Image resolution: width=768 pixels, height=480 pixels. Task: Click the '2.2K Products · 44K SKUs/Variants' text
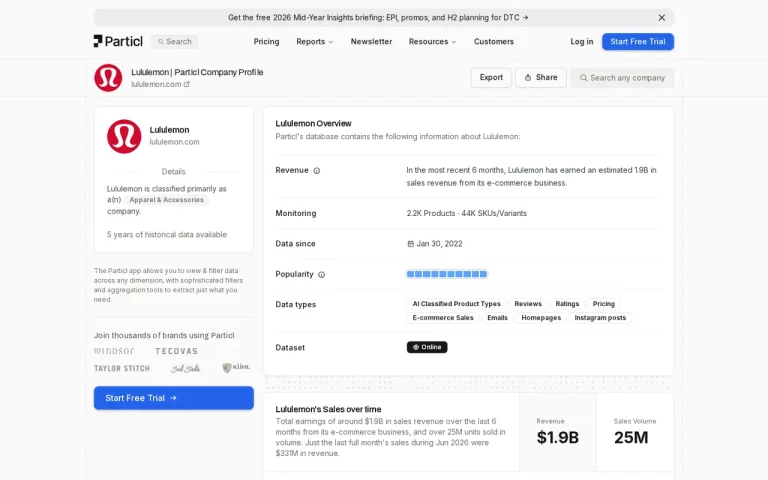click(466, 214)
